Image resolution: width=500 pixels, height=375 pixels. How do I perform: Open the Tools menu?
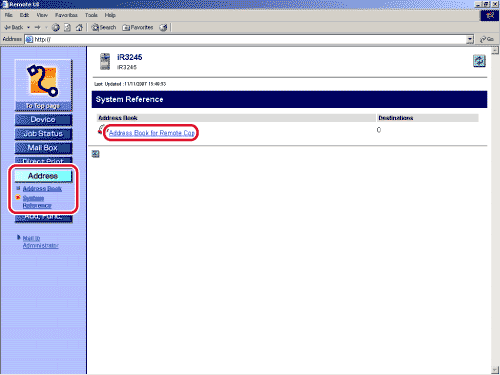[x=91, y=15]
